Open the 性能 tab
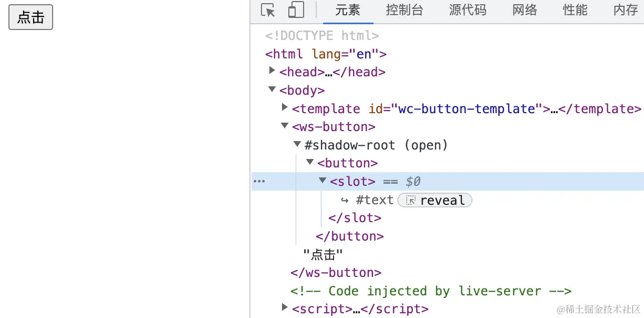This screenshot has width=644, height=318. click(575, 10)
